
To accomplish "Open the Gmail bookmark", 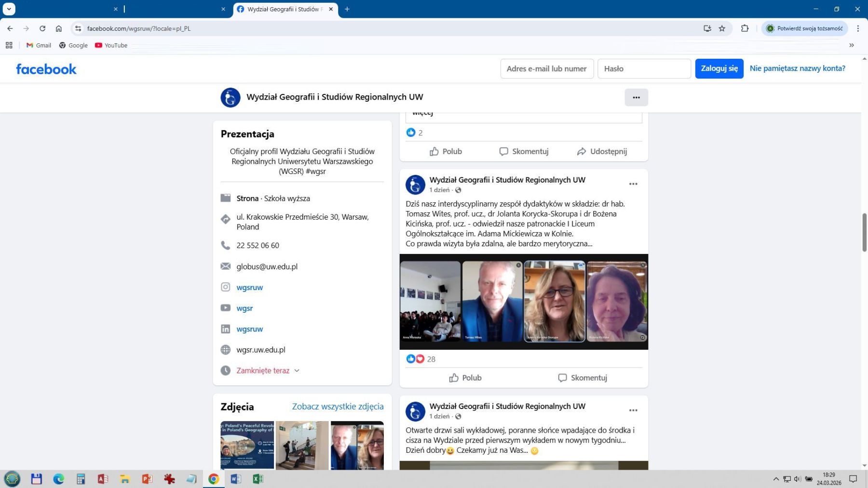I will pos(39,45).
